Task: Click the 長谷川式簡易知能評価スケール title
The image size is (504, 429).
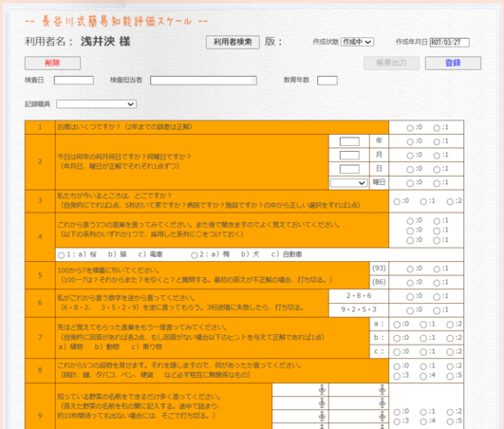Action: [117, 22]
